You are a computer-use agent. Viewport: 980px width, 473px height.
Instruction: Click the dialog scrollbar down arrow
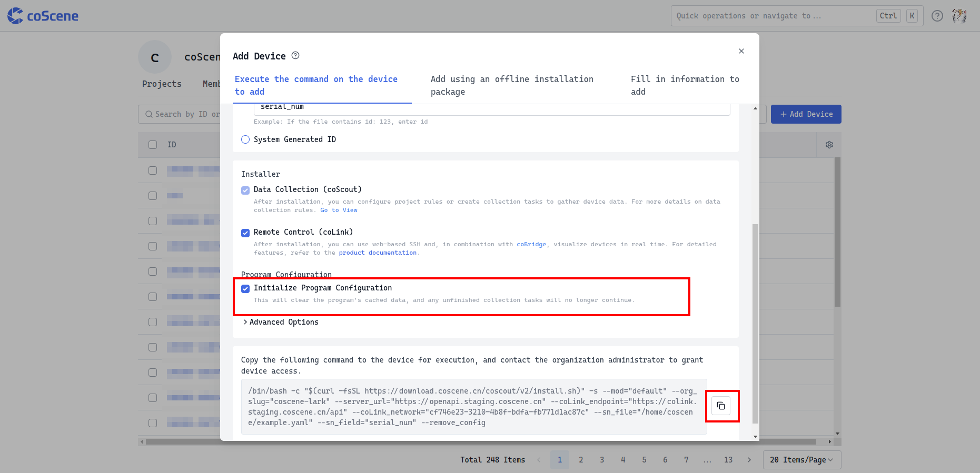[755, 437]
